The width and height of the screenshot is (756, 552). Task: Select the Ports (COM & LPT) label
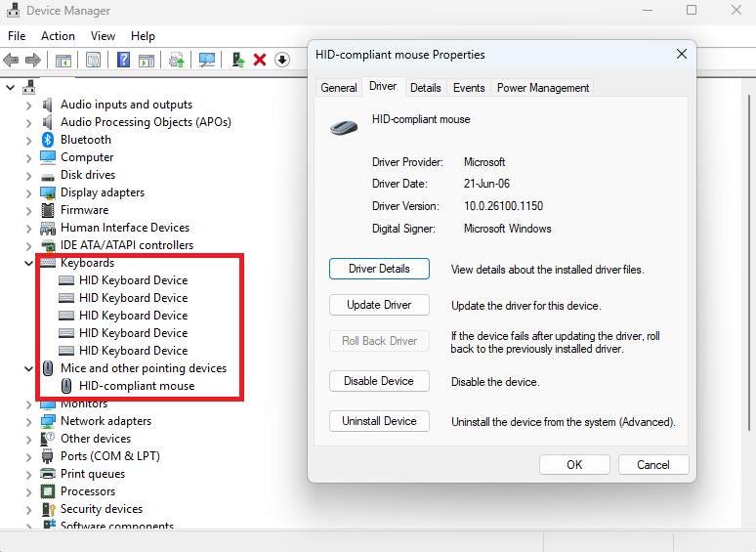[110, 456]
